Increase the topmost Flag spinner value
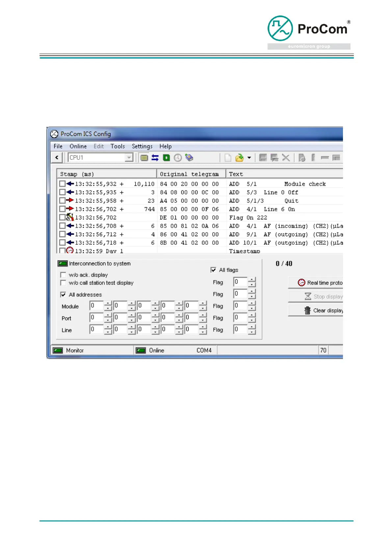The image size is (392, 554). pos(252,280)
